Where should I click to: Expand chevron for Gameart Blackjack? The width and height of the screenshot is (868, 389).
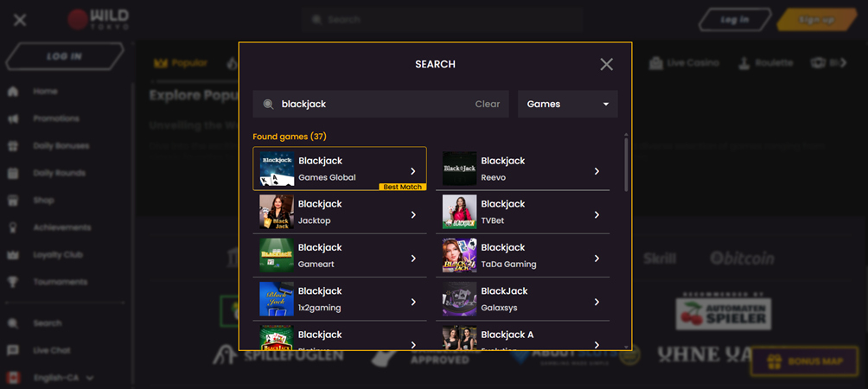(x=413, y=258)
